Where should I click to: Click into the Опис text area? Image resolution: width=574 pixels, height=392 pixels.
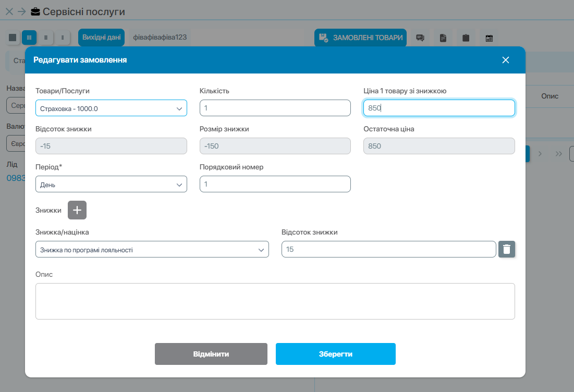click(275, 301)
